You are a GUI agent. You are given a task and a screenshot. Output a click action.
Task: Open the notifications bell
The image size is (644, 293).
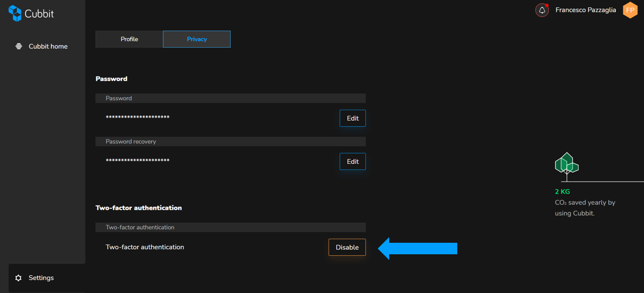542,10
